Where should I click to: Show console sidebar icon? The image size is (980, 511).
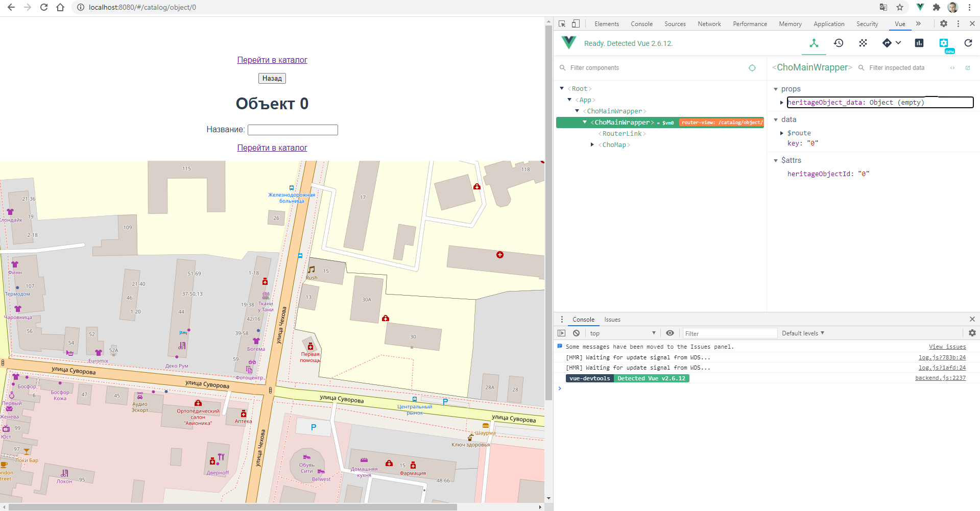[562, 333]
